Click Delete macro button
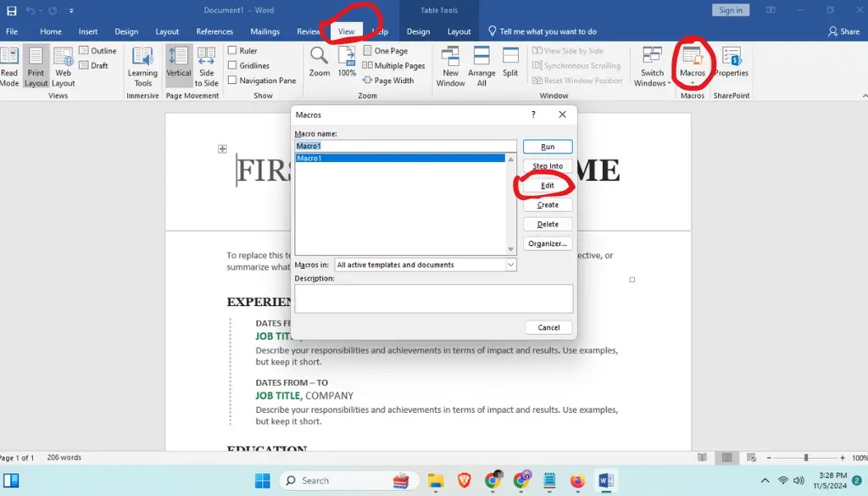 (x=548, y=224)
